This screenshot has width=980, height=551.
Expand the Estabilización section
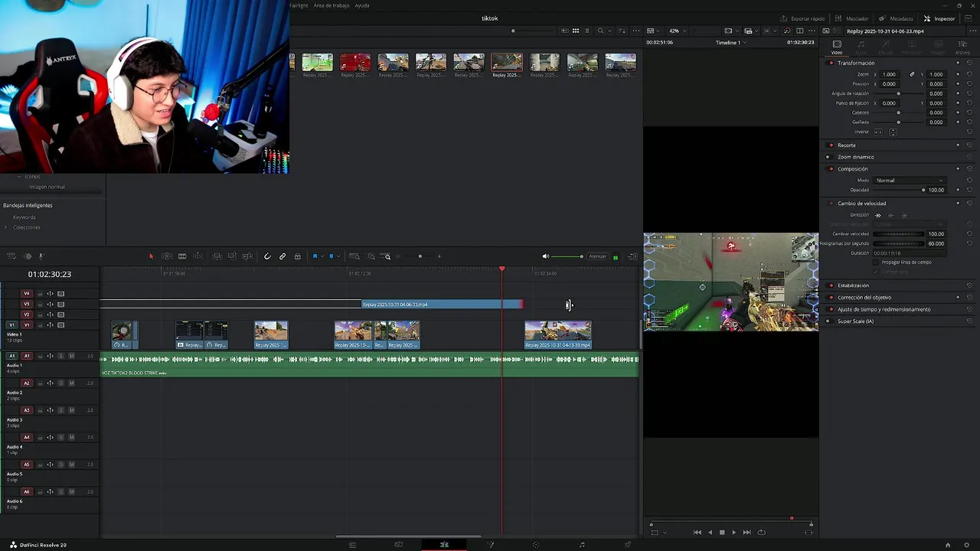pos(854,285)
